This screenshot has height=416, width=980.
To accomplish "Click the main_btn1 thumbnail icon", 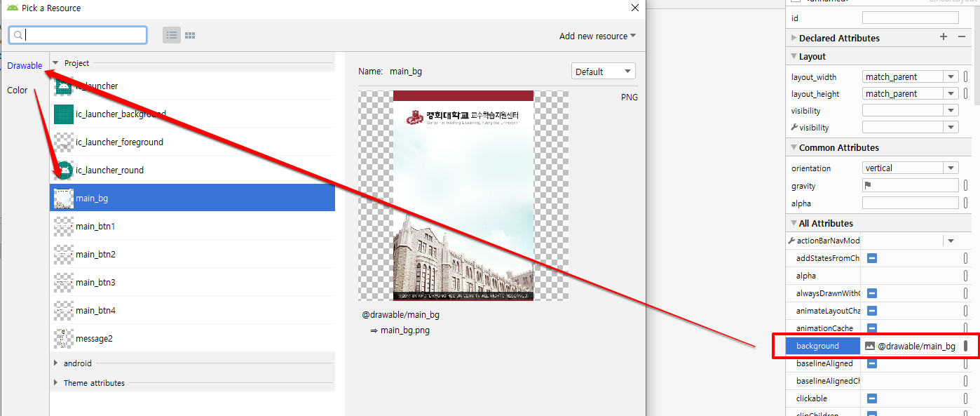I will pos(64,226).
